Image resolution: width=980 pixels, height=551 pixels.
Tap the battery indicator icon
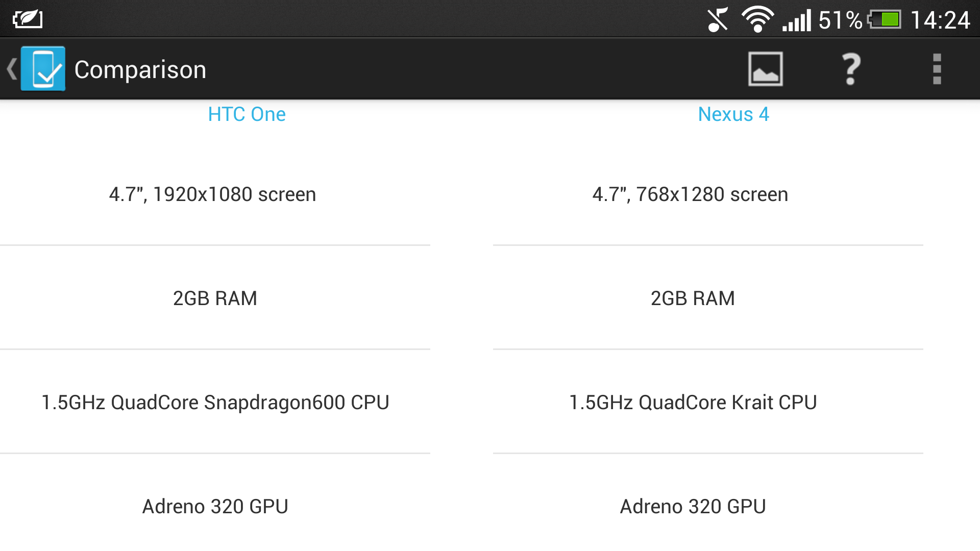pos(885,20)
